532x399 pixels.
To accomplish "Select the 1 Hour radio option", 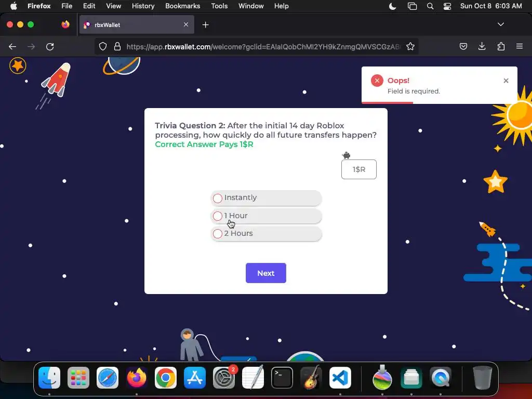I will (266, 216).
